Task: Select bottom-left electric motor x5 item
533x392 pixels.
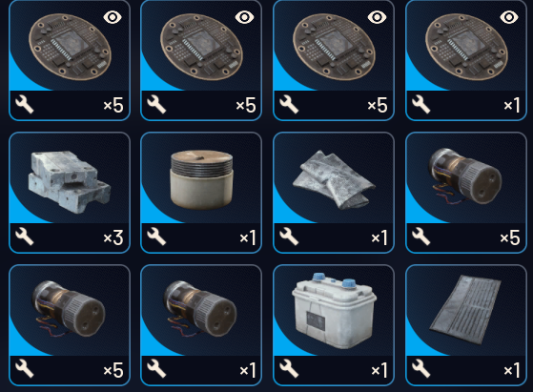Action: (70, 325)
